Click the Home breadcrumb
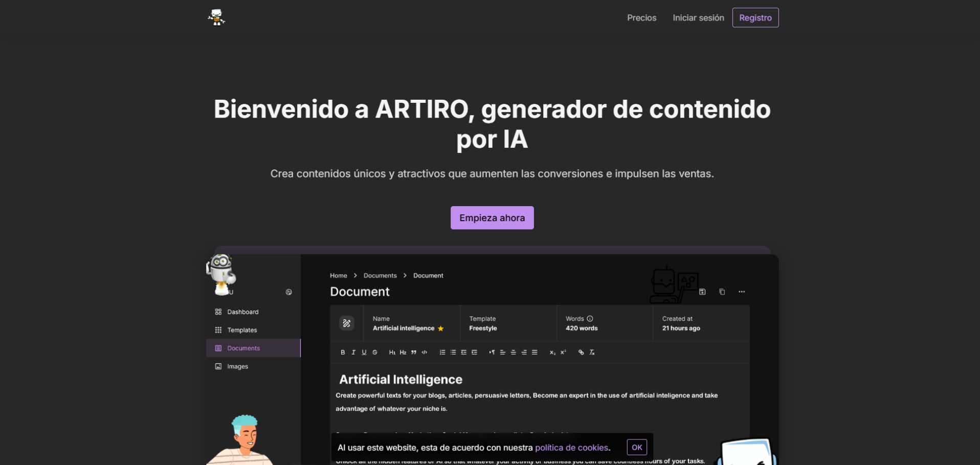The image size is (980, 465). point(339,276)
